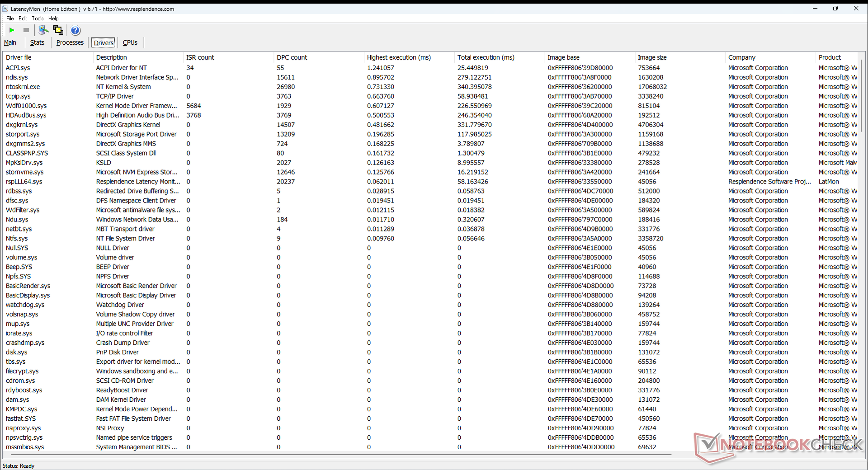Click the grey stop monitor icon
This screenshot has height=470, width=868.
[x=26, y=30]
